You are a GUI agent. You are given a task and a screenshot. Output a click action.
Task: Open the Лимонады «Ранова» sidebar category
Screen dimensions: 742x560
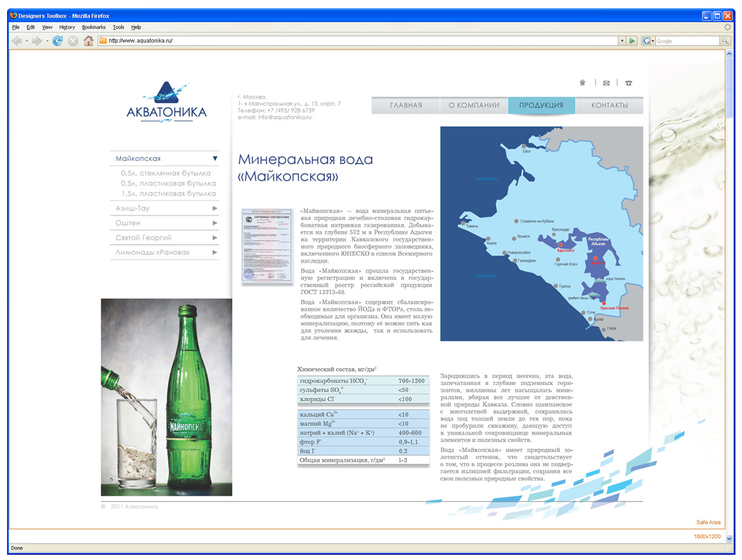coord(153,252)
